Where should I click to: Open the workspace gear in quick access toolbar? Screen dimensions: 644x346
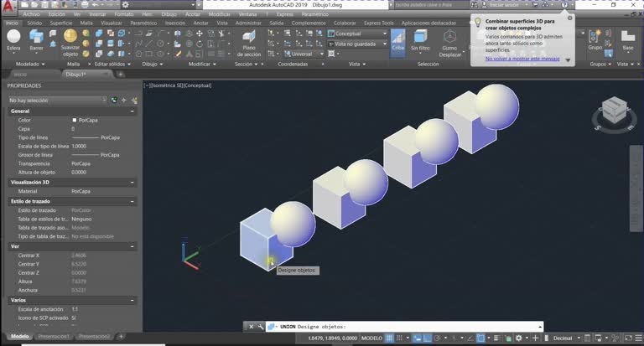pyautogui.click(x=125, y=5)
